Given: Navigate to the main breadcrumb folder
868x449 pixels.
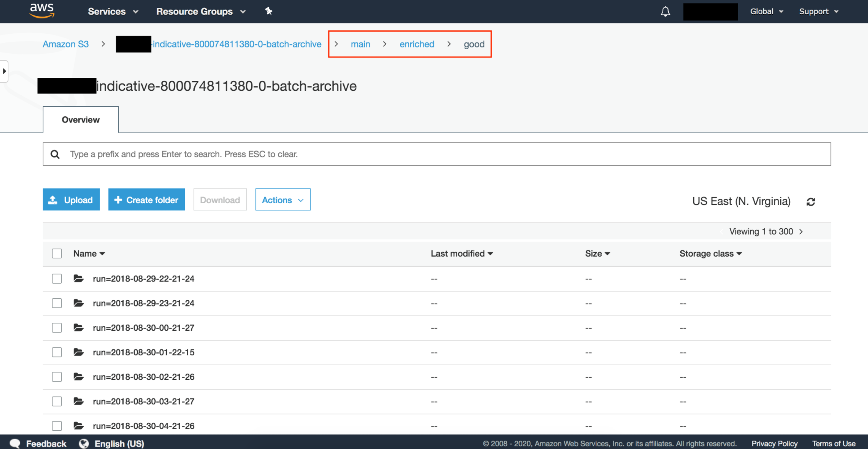Looking at the screenshot, I should (x=360, y=44).
